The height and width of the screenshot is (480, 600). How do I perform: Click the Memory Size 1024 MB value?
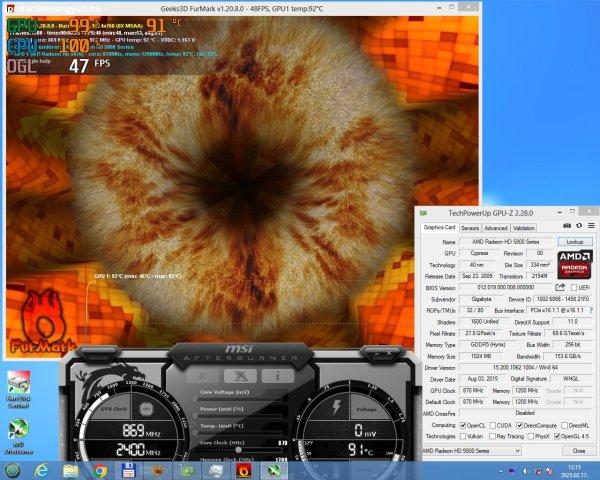[481, 356]
